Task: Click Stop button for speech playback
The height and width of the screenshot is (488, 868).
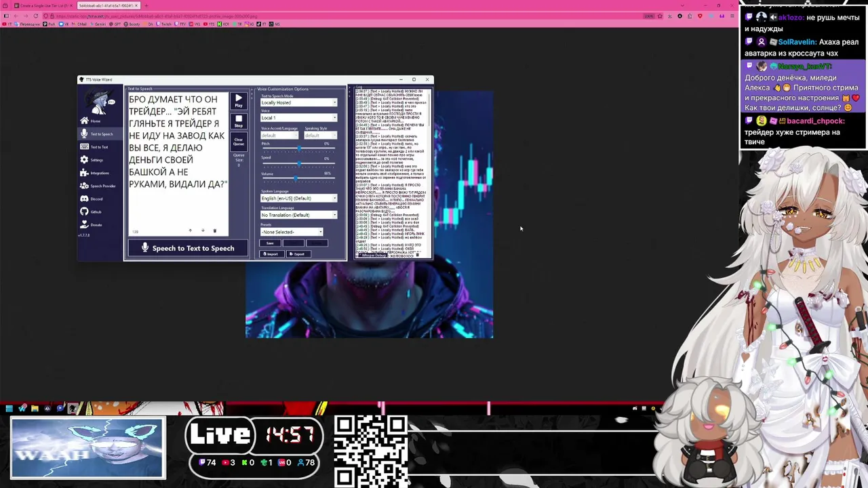Action: click(x=239, y=121)
